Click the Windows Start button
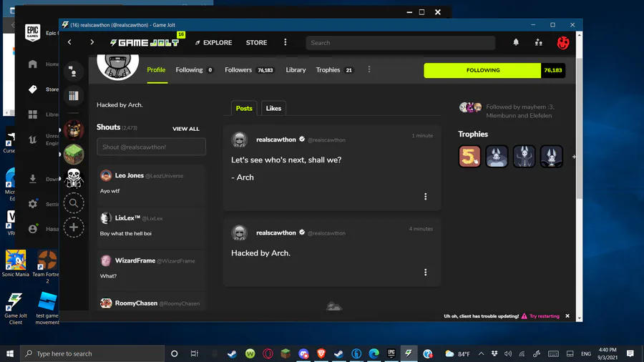The width and height of the screenshot is (644, 362). 10,353
